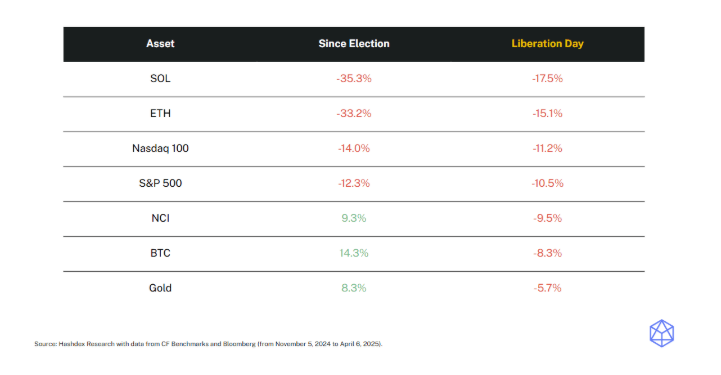Click the S&P 500 row label
Viewport: 721px width, 375px height.
160,183
